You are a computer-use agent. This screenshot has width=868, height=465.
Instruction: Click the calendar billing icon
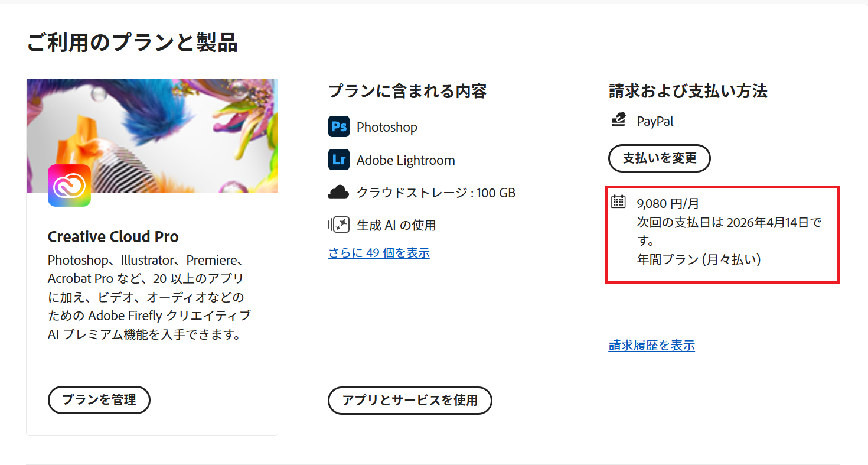(x=618, y=202)
